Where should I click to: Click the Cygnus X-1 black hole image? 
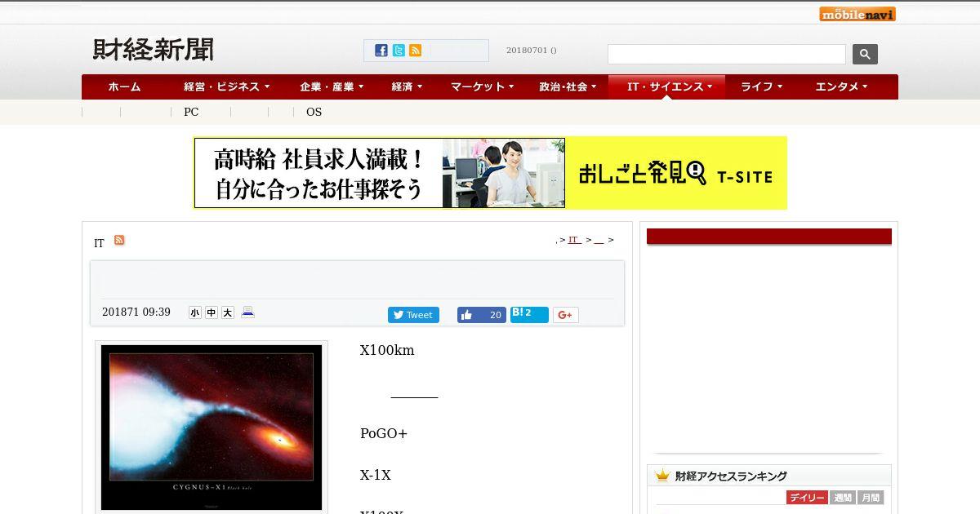pos(212,427)
